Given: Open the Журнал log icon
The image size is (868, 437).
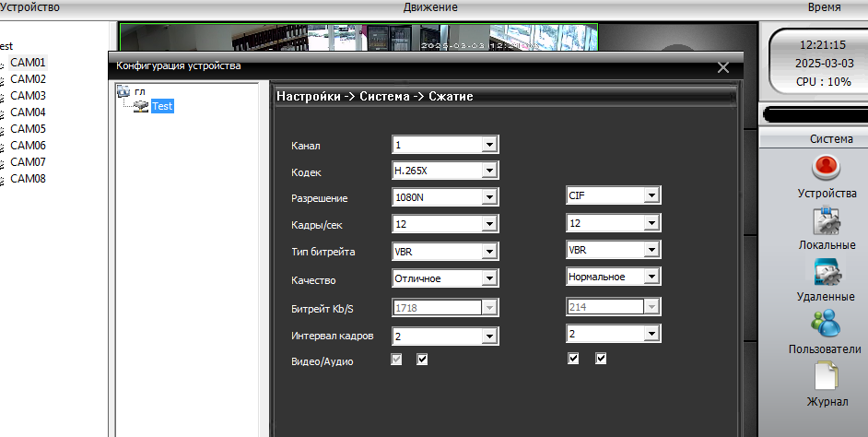Looking at the screenshot, I should (827, 376).
